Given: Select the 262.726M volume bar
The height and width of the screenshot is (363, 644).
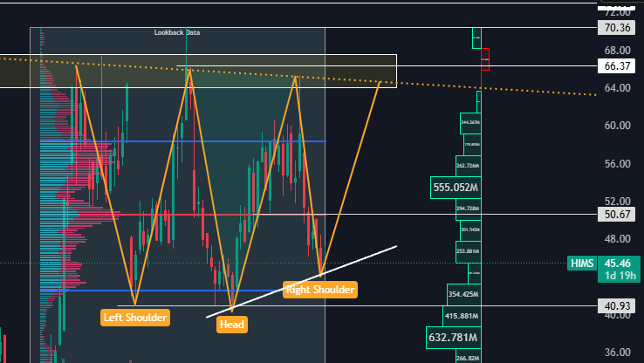Looking at the screenshot, I should pyautogui.click(x=469, y=166).
